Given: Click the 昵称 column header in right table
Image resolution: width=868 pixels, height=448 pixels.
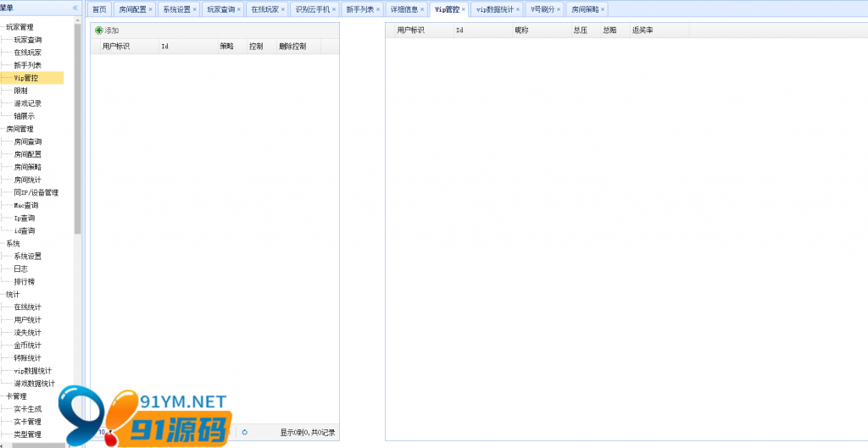Looking at the screenshot, I should click(x=541, y=30).
